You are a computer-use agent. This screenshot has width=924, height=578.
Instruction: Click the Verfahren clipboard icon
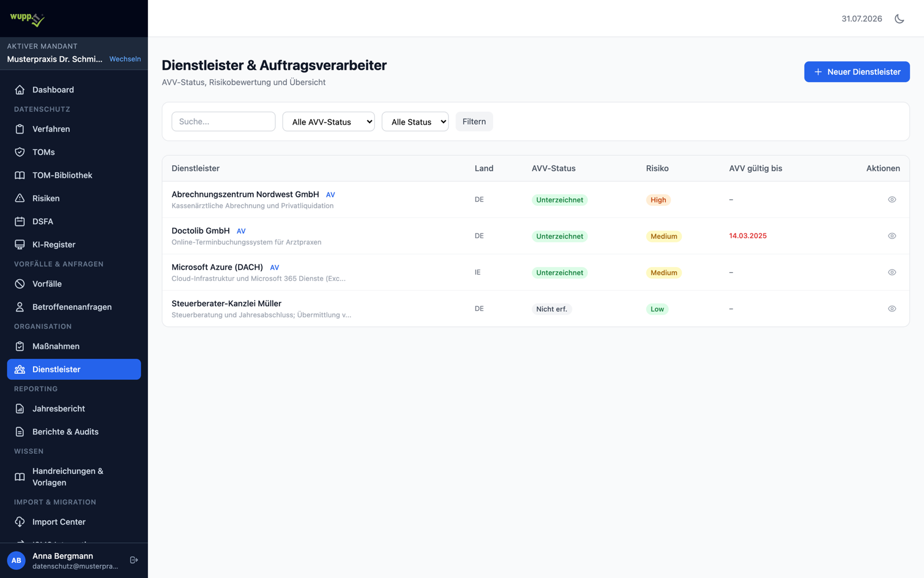click(20, 129)
